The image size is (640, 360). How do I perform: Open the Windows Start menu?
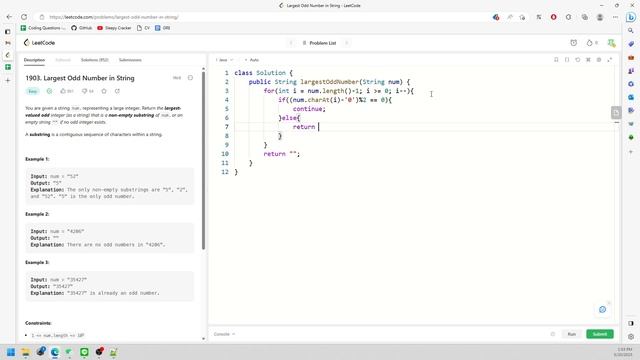coord(11,352)
